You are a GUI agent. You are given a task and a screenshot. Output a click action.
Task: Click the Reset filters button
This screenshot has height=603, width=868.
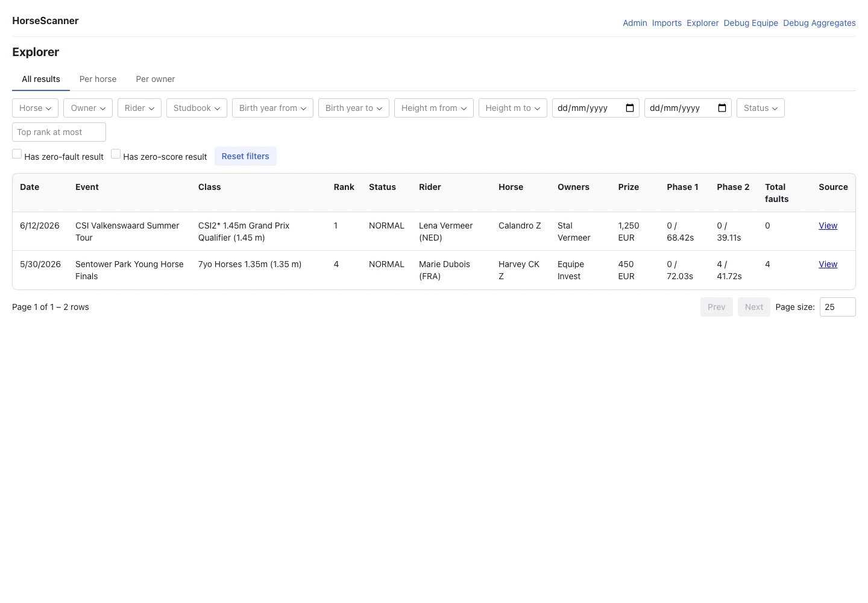click(x=245, y=156)
